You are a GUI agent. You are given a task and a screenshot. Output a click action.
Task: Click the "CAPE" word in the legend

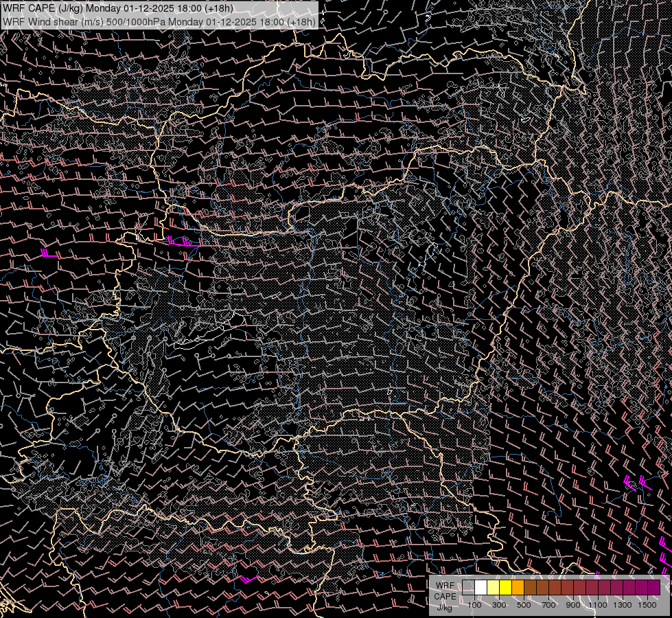(445, 597)
